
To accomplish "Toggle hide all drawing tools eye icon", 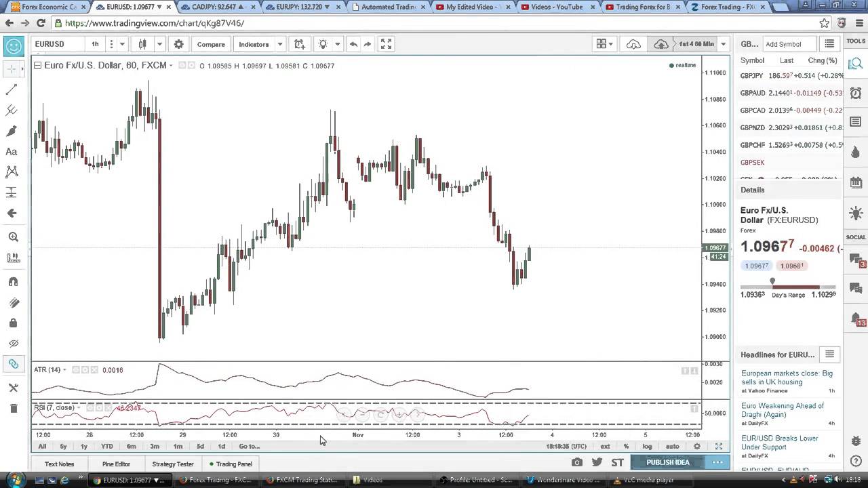I will click(13, 343).
